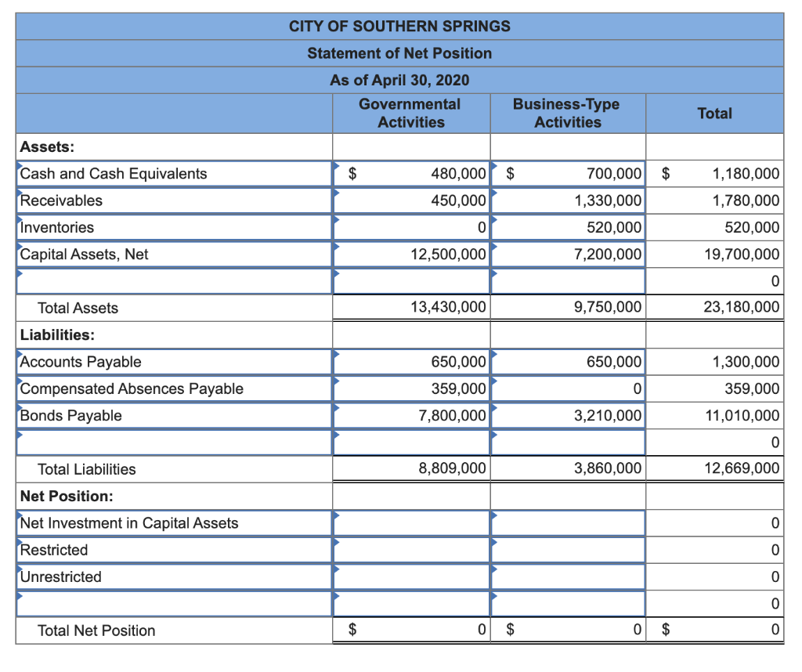The width and height of the screenshot is (802, 672).
Task: Click the dropdown triangle on Receivables row label
Action: (x=20, y=192)
